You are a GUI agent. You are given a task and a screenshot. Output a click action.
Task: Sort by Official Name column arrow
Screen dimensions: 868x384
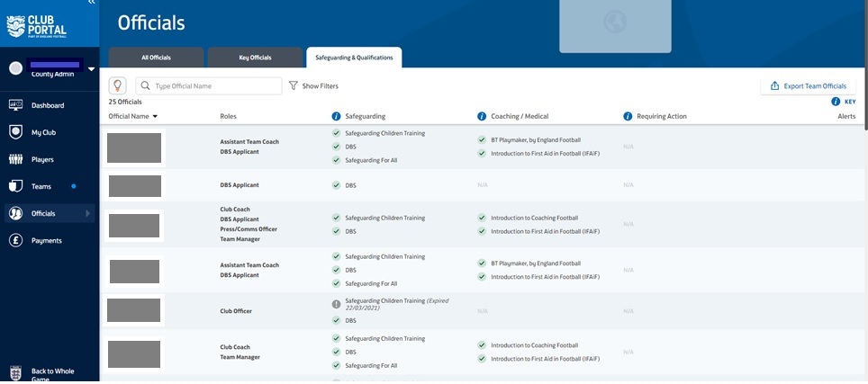pyautogui.click(x=155, y=117)
